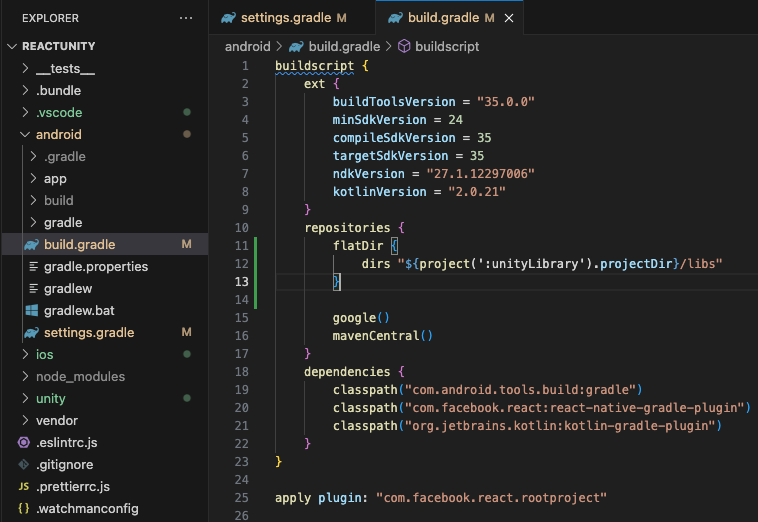Click gradle elephant icon on settings.gradle tab
The image size is (758, 522).
[x=228, y=18]
